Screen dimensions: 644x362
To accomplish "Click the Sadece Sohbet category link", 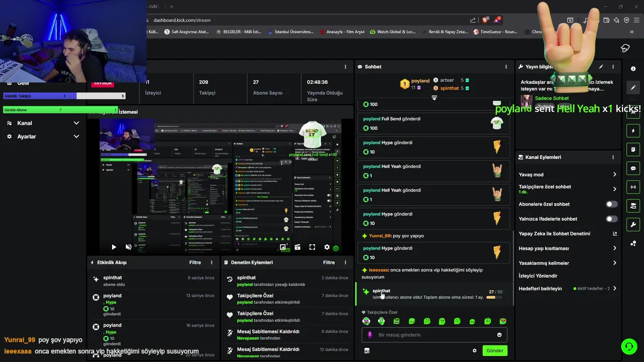I will tap(551, 99).
